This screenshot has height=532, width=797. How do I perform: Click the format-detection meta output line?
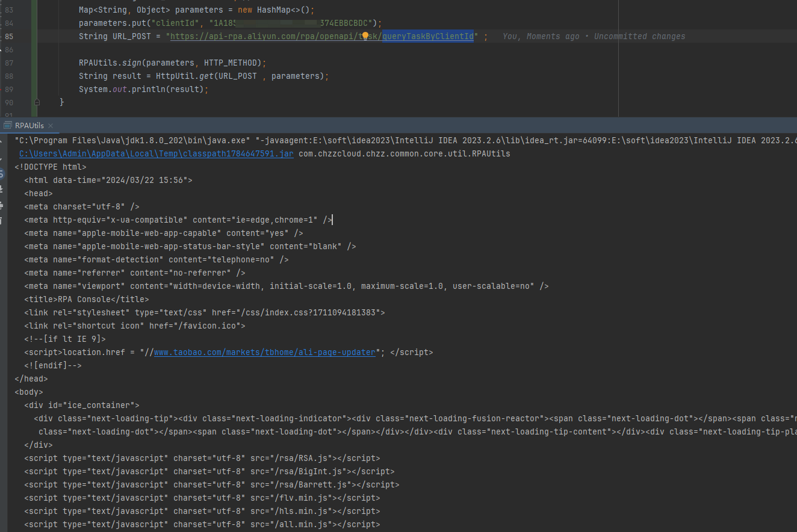[x=157, y=259]
